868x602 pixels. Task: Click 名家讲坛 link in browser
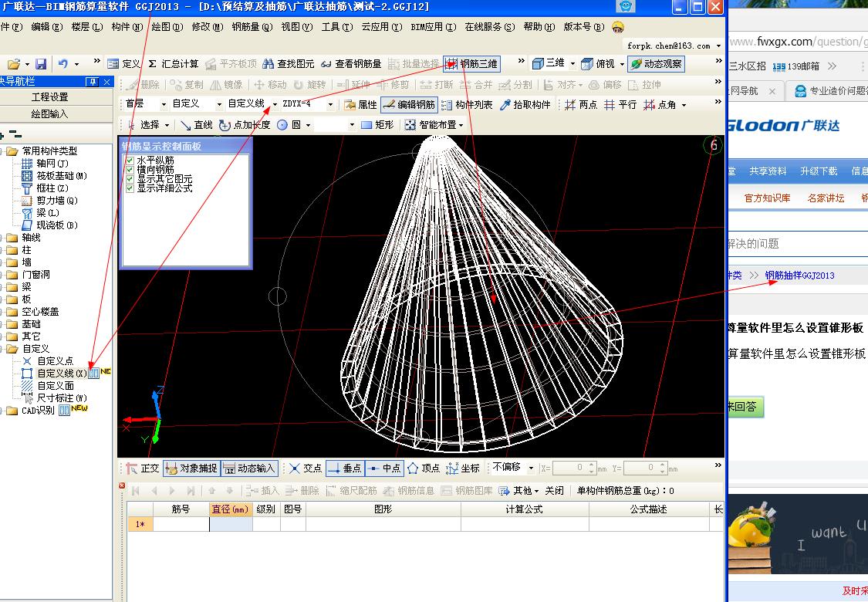click(826, 198)
